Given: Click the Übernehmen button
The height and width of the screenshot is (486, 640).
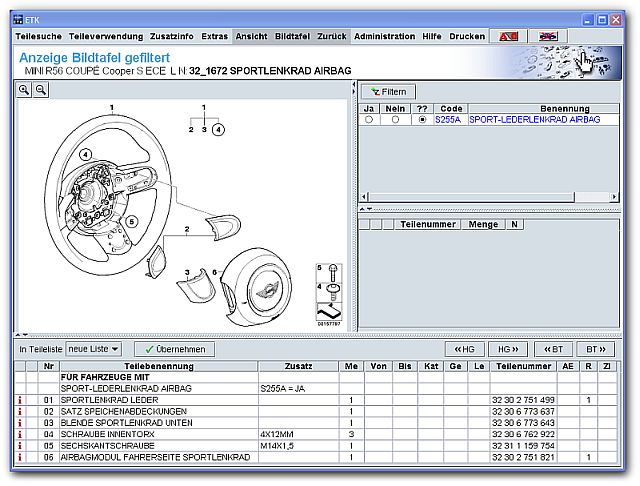Looking at the screenshot, I should click(x=175, y=349).
